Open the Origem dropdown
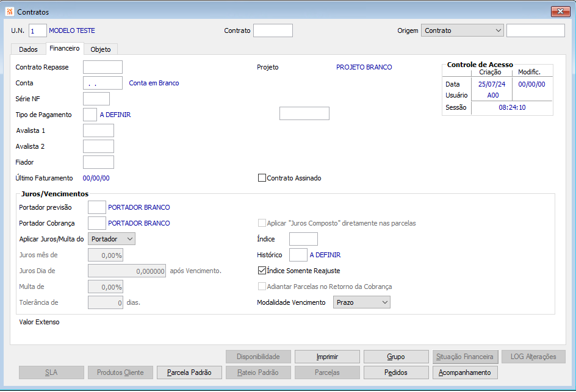This screenshot has width=576, height=392. pos(462,30)
